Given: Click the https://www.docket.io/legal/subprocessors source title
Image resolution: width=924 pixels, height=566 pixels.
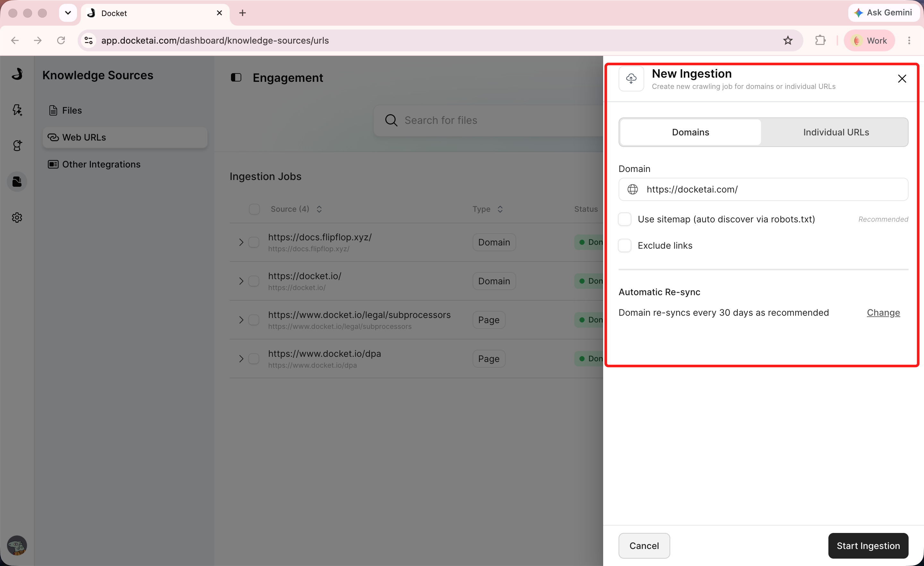Looking at the screenshot, I should point(359,315).
